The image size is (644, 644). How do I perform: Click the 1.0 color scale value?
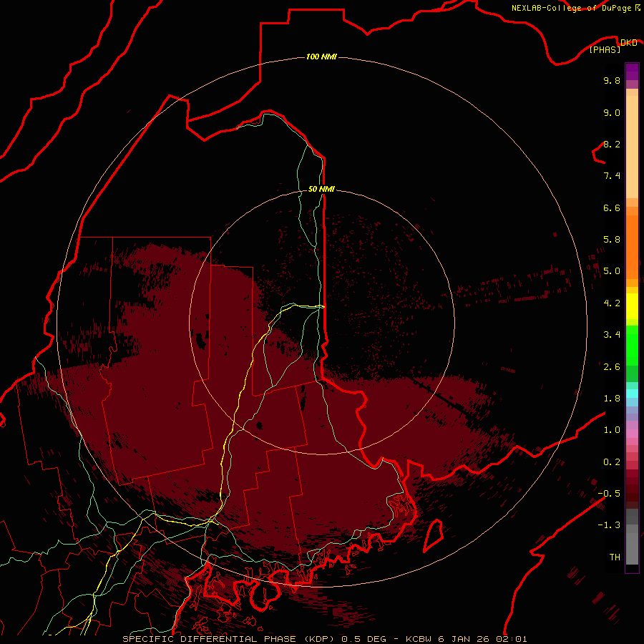pyautogui.click(x=612, y=430)
